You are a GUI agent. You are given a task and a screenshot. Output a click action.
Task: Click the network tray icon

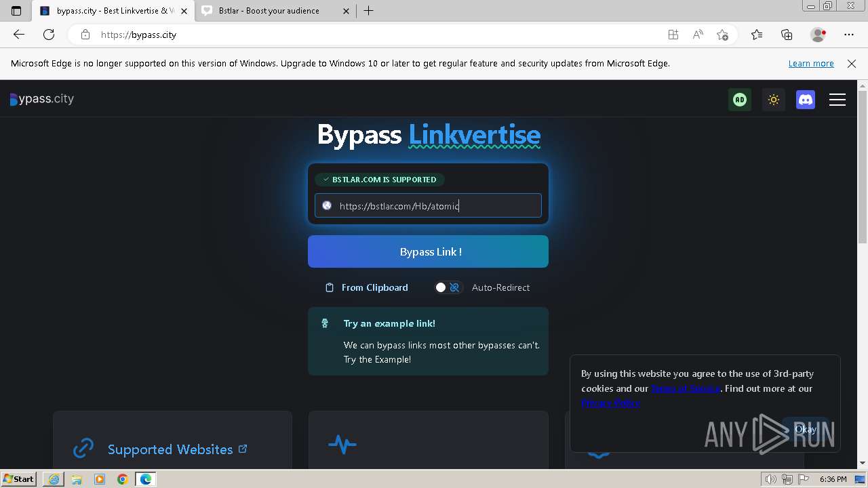click(x=787, y=479)
